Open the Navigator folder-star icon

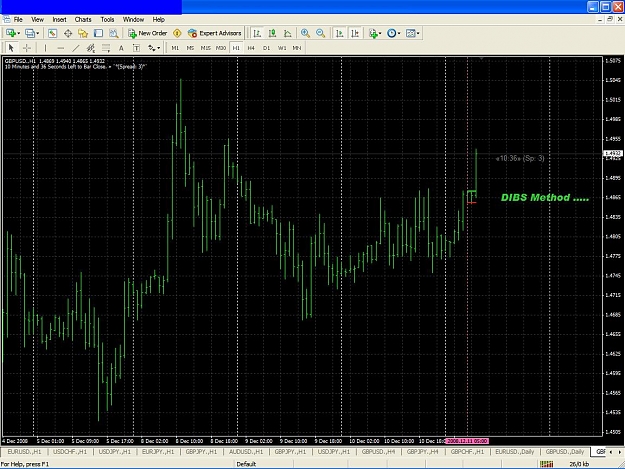(x=83, y=33)
